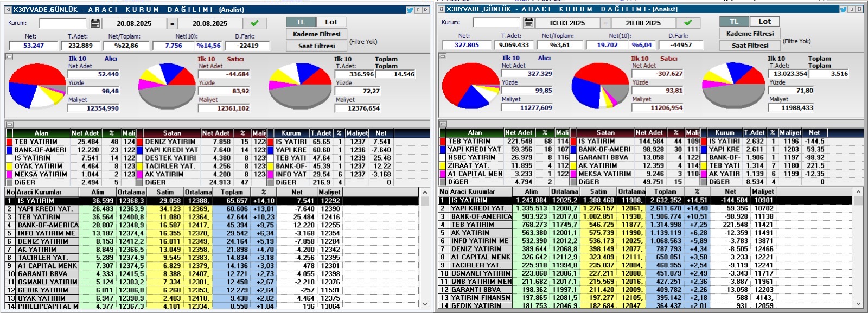The image size is (868, 313).
Task: Click start date 03.03.2025 in right window
Action: point(568,23)
